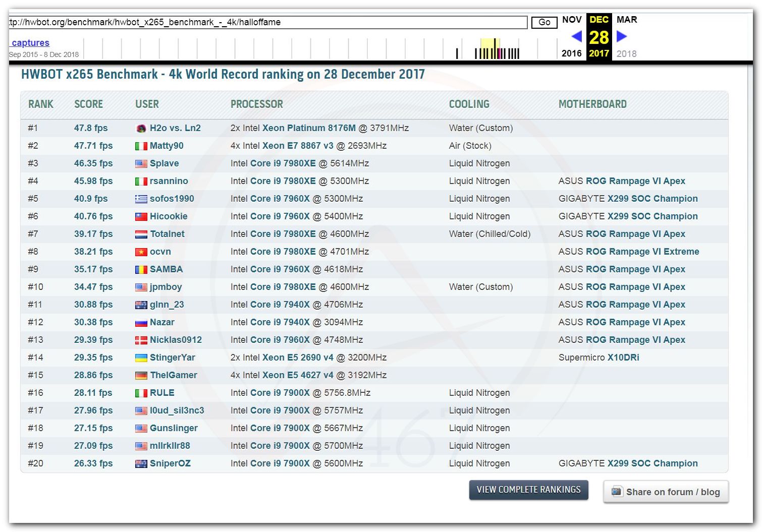Click the Vietnam flag beside ocvn

click(141, 252)
